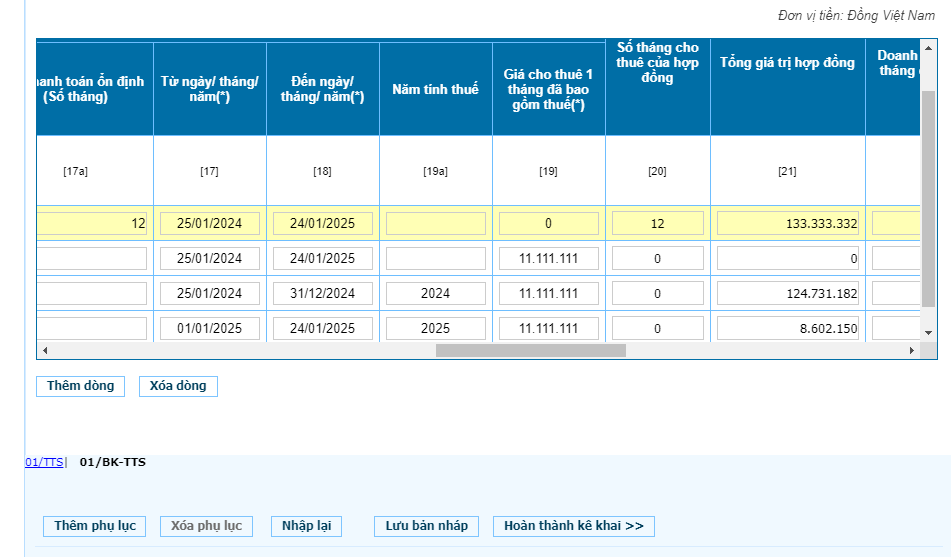Select the tax year field showing 2024
This screenshot has height=557, width=951.
(435, 294)
